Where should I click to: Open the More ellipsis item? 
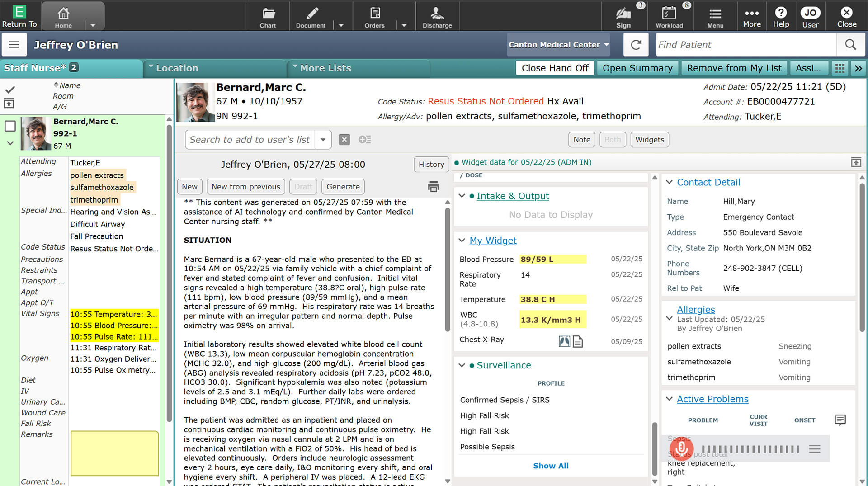(x=752, y=17)
